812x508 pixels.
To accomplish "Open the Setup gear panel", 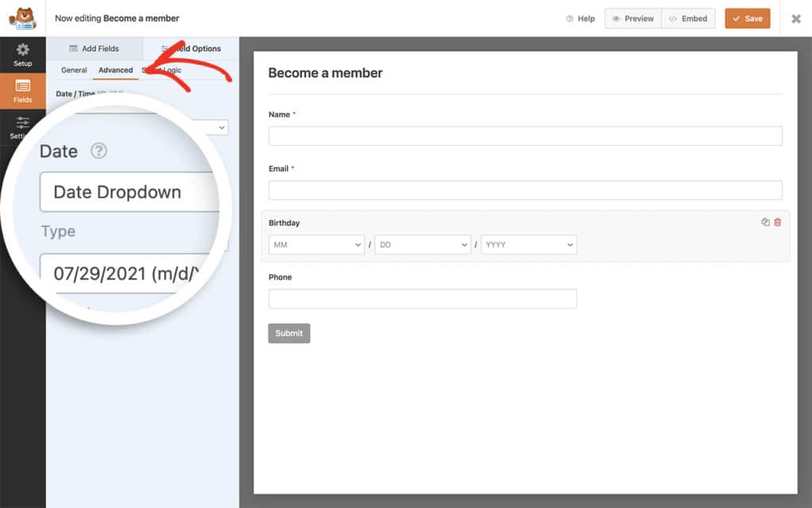I will click(23, 55).
